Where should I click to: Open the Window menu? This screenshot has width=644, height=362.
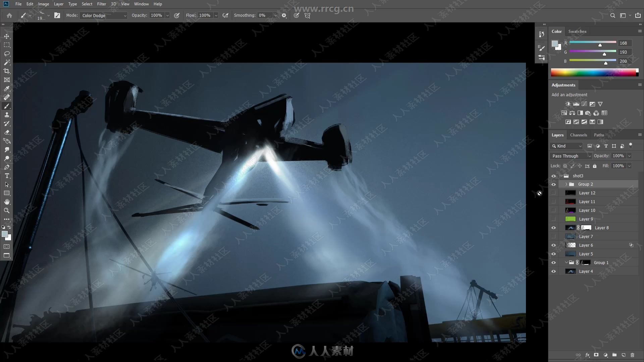141,4
